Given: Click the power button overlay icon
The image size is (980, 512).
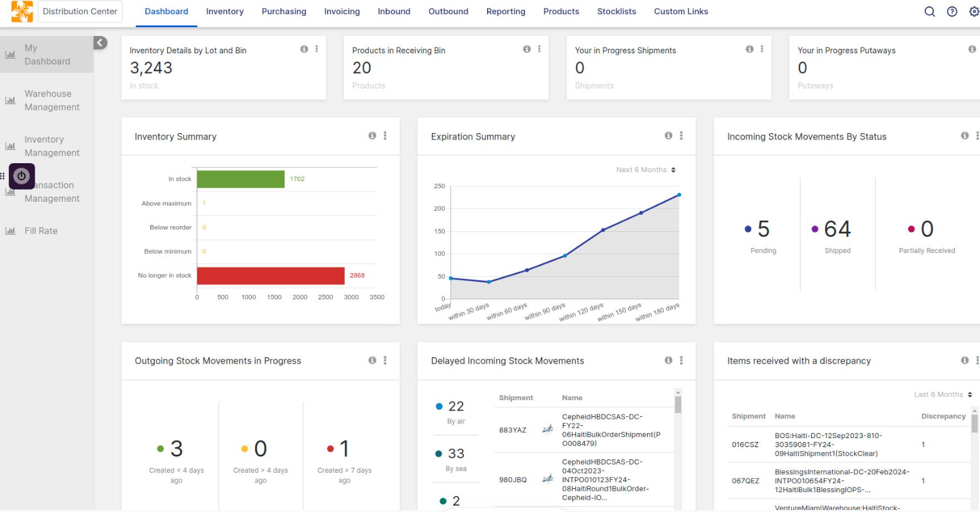Looking at the screenshot, I should [x=22, y=176].
